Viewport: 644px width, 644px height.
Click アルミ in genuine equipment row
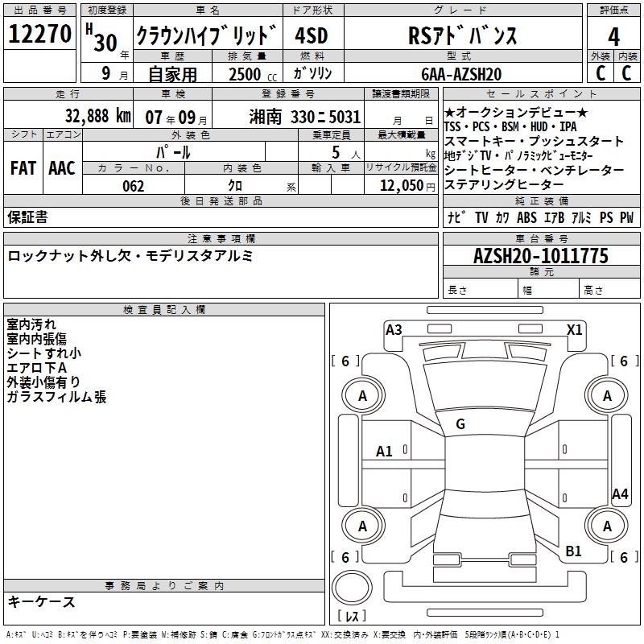pyautogui.click(x=581, y=217)
